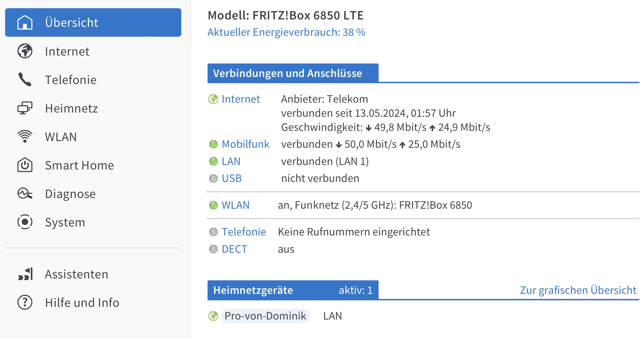Click the globe icon in sidebar Internet entry
The image size is (644, 339).
coord(25,51)
